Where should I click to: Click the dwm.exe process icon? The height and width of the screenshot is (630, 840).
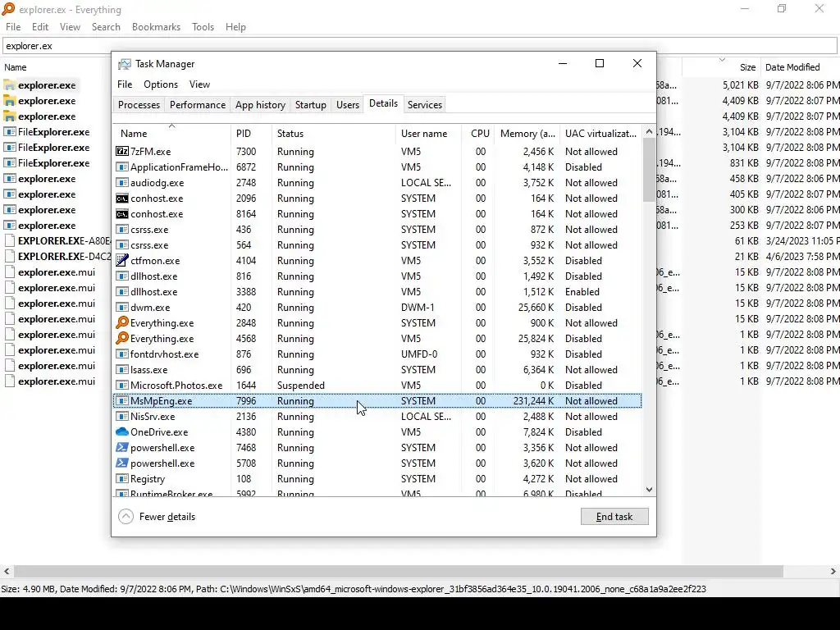pos(122,308)
